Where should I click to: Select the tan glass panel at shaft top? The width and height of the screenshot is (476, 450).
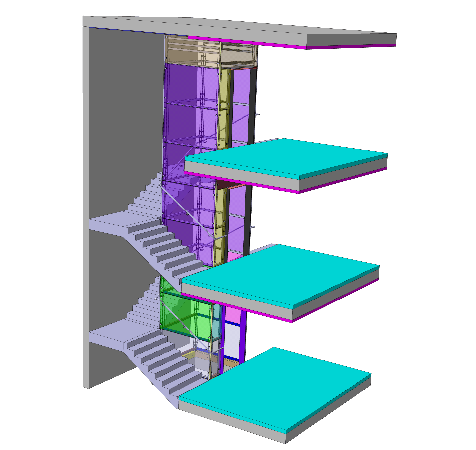coord(192,52)
